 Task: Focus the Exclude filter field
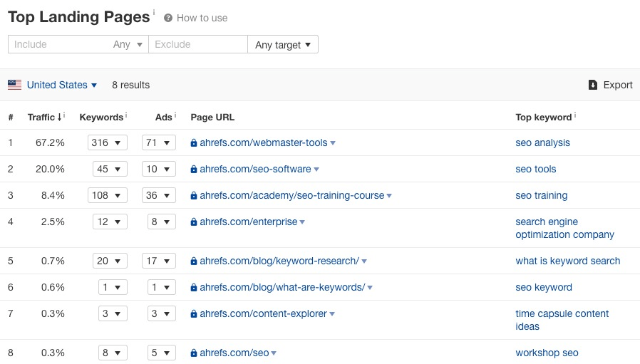[198, 44]
